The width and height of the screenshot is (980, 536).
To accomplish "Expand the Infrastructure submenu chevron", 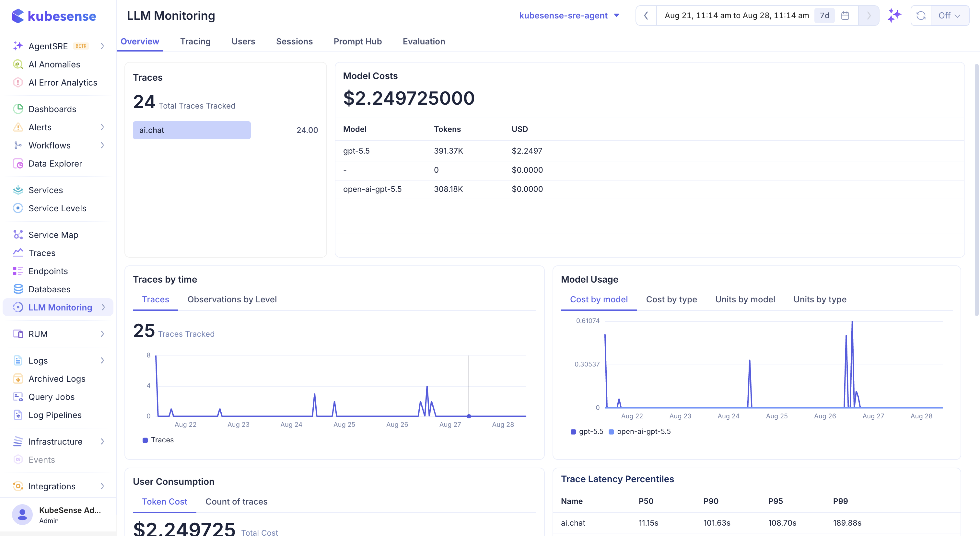I will point(102,442).
